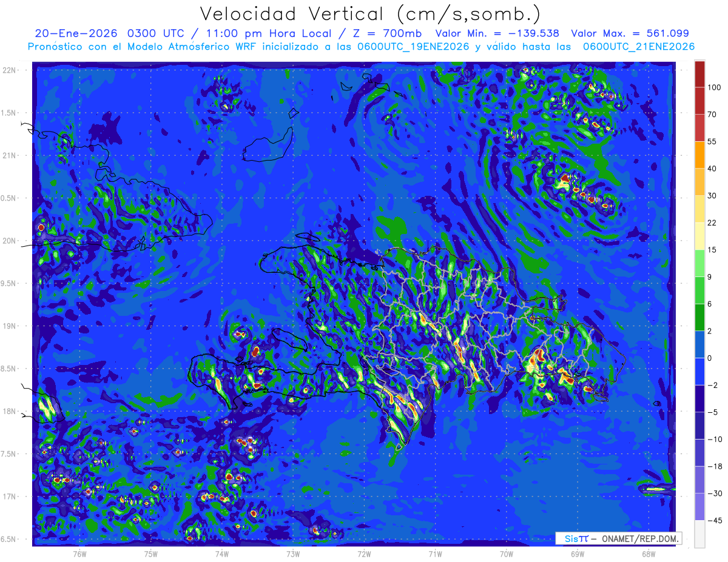Click the '21N' latitude label

(x=10, y=155)
